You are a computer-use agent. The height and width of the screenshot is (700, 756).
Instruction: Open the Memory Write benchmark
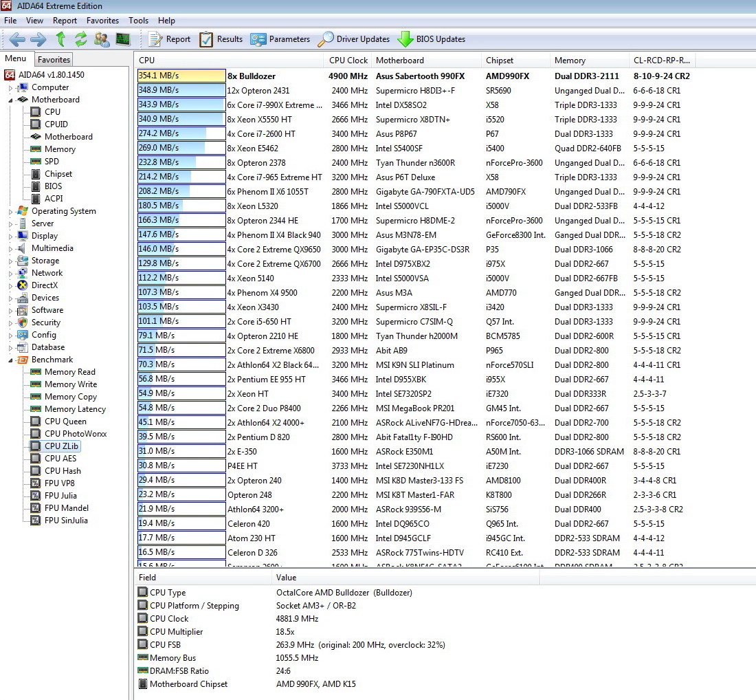pos(71,384)
